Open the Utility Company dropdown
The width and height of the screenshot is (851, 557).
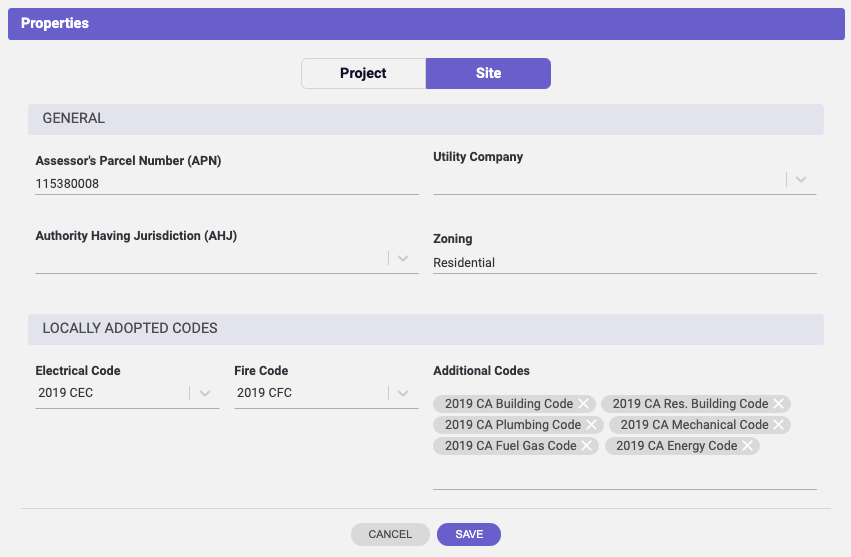pyautogui.click(x=801, y=179)
